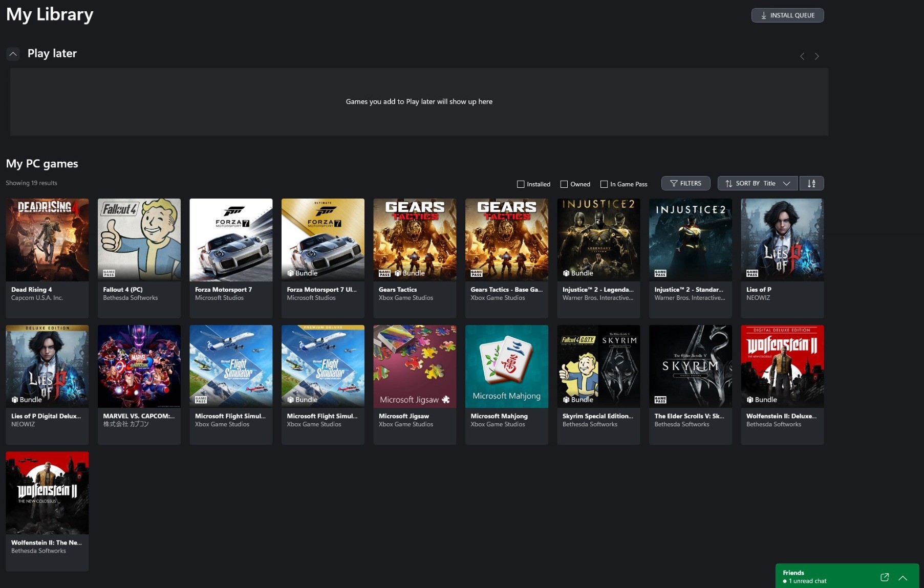This screenshot has height=588, width=924.
Task: Open Flight Simulator Premium Deluxe bundle cover
Action: point(323,366)
